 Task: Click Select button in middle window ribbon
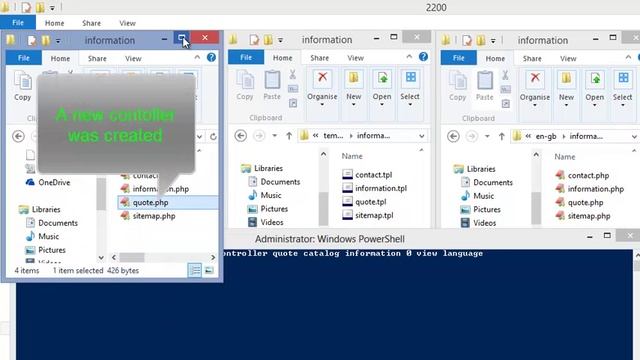[410, 88]
